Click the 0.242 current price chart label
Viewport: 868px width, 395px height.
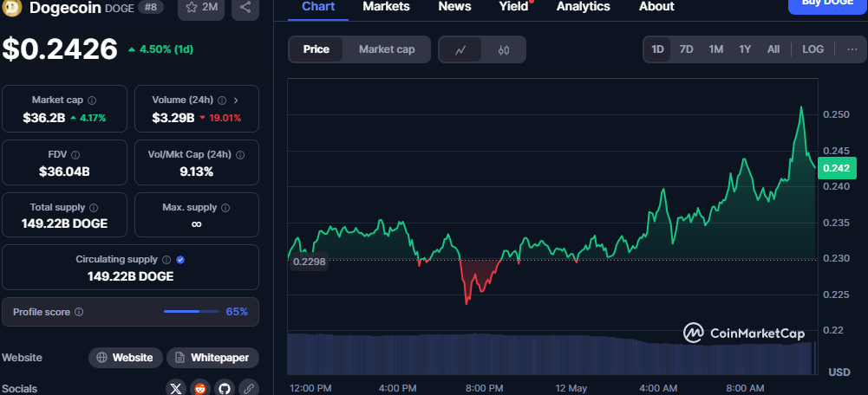point(839,168)
